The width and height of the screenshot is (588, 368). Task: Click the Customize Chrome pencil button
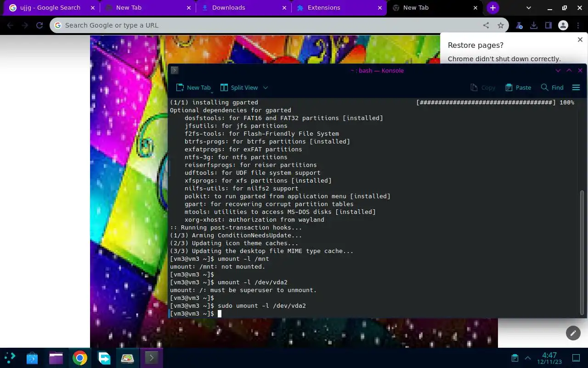tap(573, 333)
